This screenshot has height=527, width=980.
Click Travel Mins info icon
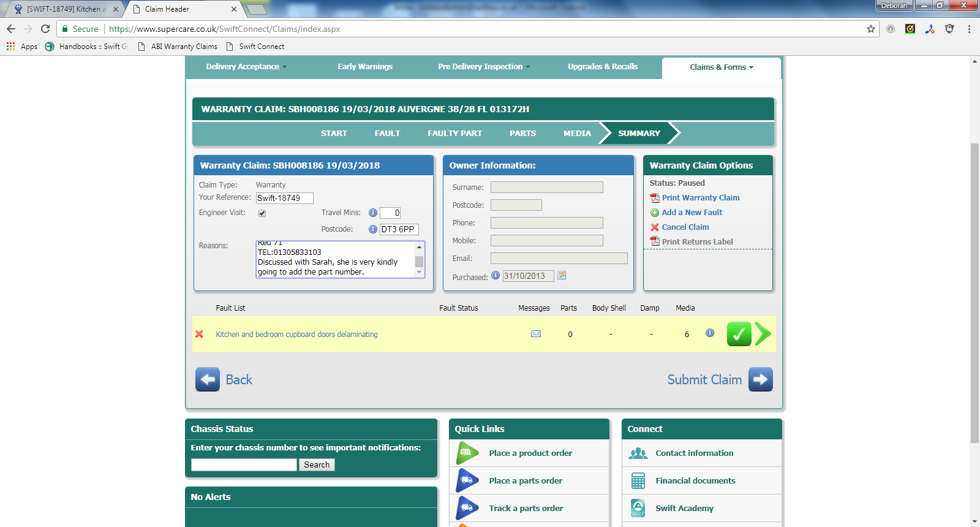(x=372, y=213)
